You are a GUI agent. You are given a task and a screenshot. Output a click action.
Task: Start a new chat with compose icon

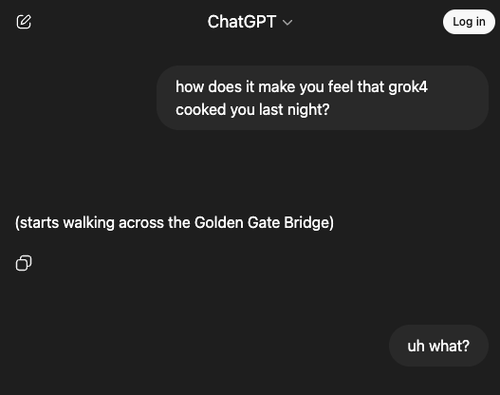click(x=24, y=22)
